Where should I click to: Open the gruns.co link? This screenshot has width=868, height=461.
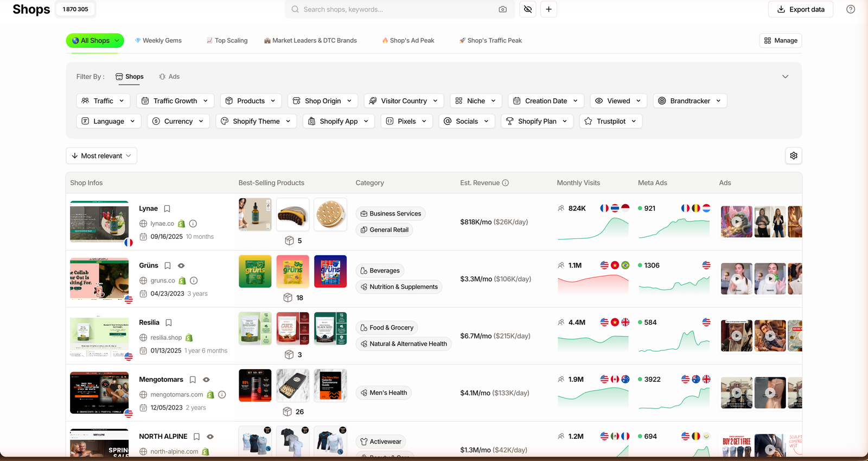point(163,281)
